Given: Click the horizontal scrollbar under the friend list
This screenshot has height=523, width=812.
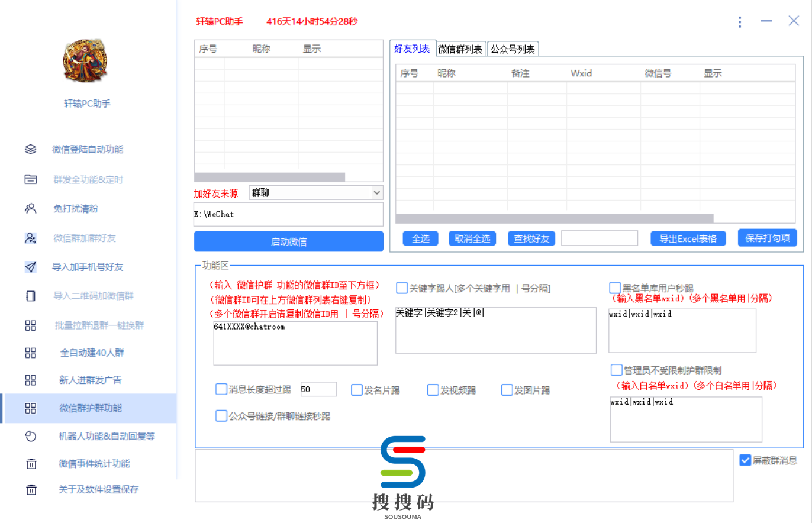Looking at the screenshot, I should [x=555, y=218].
